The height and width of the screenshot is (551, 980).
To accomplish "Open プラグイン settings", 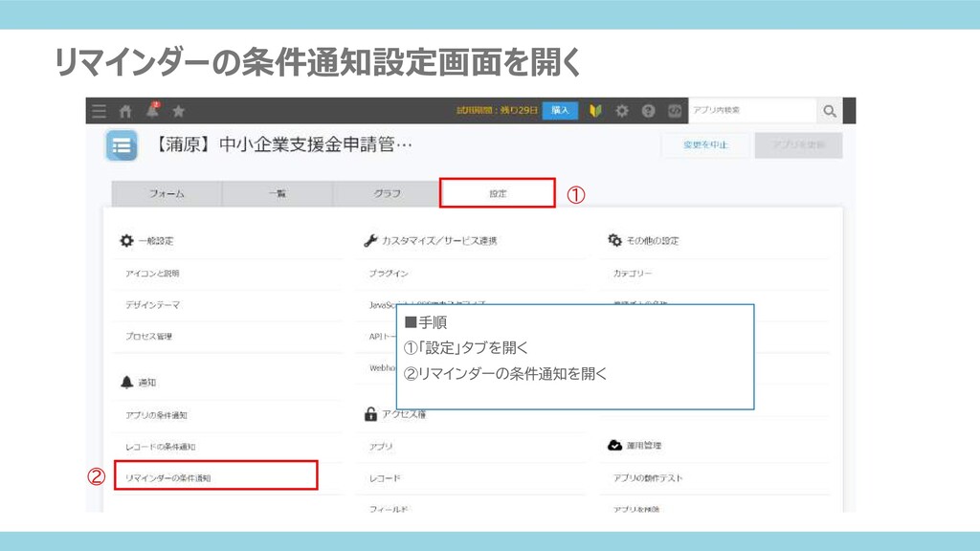I will [x=389, y=273].
